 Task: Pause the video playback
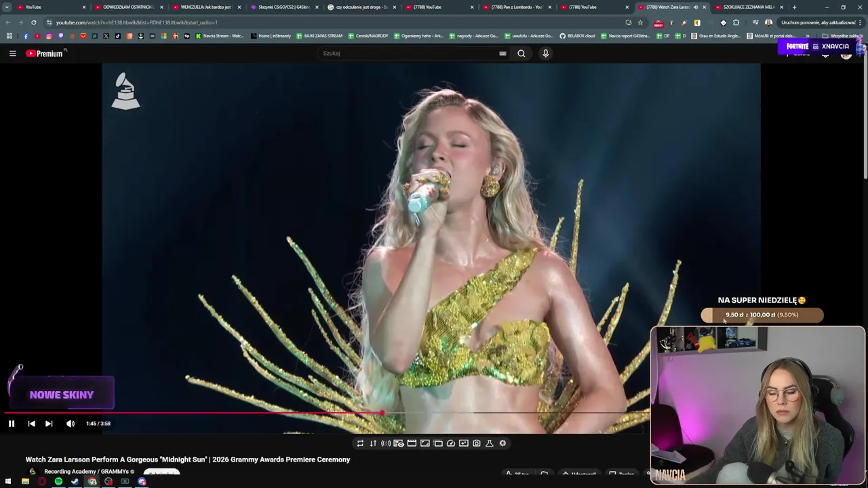pos(12,424)
